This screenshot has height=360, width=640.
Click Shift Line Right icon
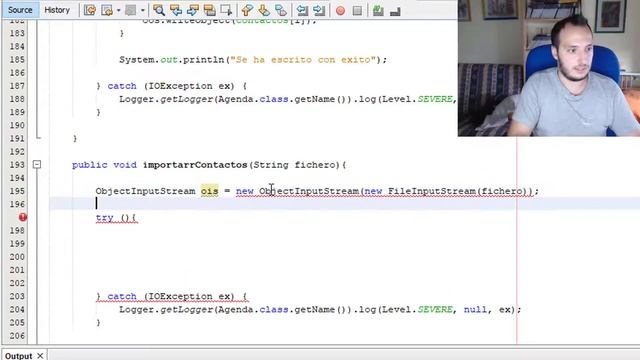tap(319, 10)
